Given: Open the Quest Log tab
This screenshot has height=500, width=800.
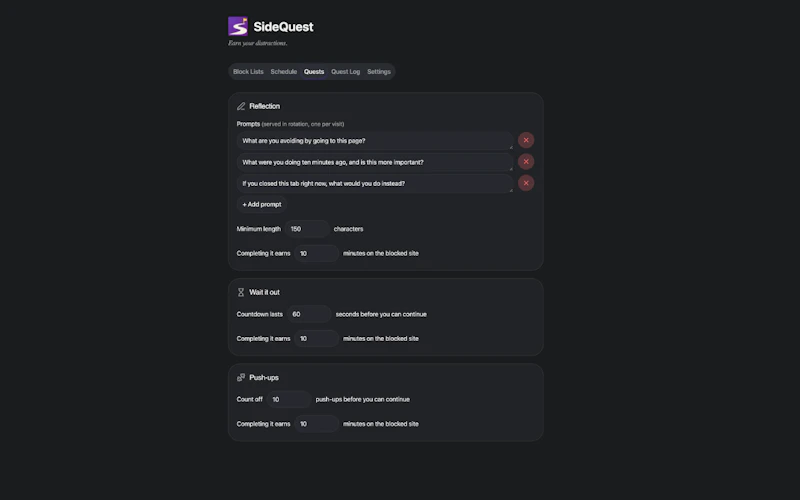Looking at the screenshot, I should 345,71.
